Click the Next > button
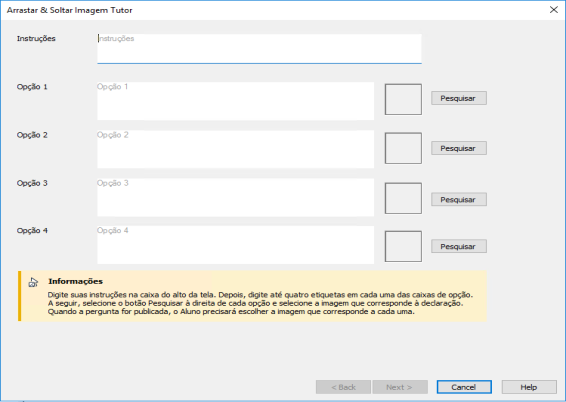This screenshot has width=566, height=402. 400,387
